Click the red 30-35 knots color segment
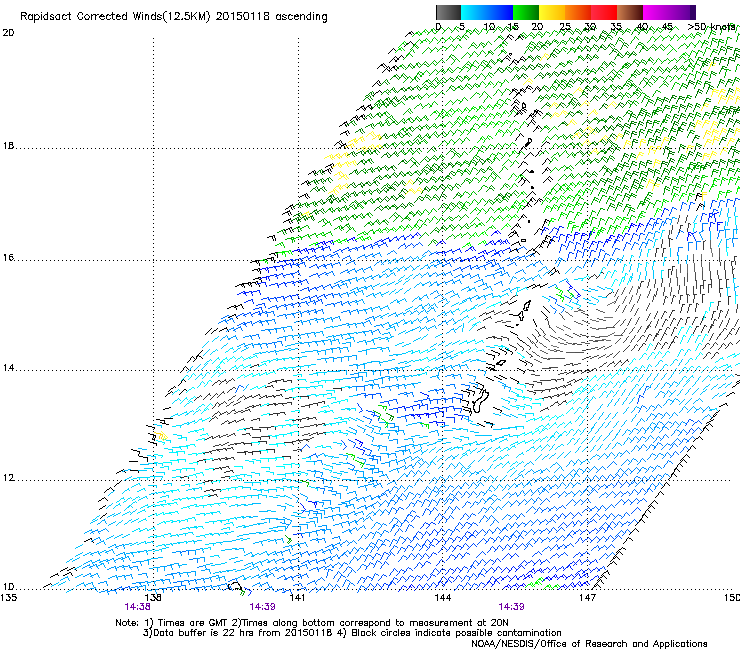 coord(604,12)
